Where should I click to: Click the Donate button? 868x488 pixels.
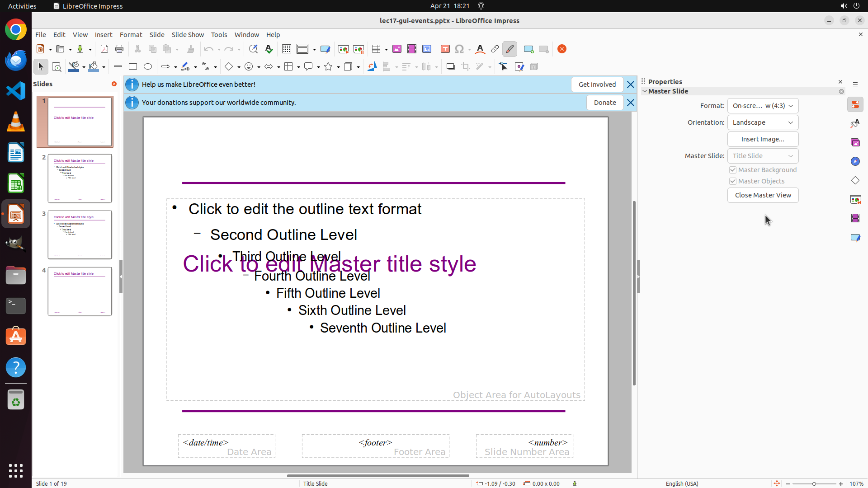coord(604,103)
